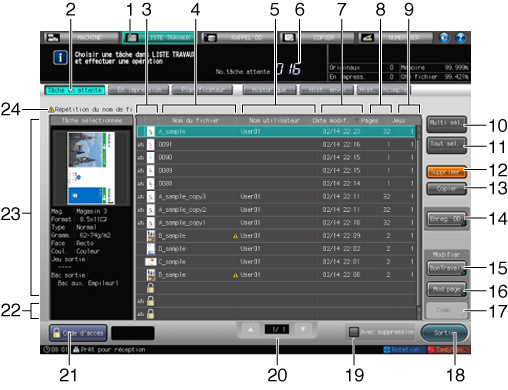
Task: Edit the job ticket via BonTravail
Action: 446,268
